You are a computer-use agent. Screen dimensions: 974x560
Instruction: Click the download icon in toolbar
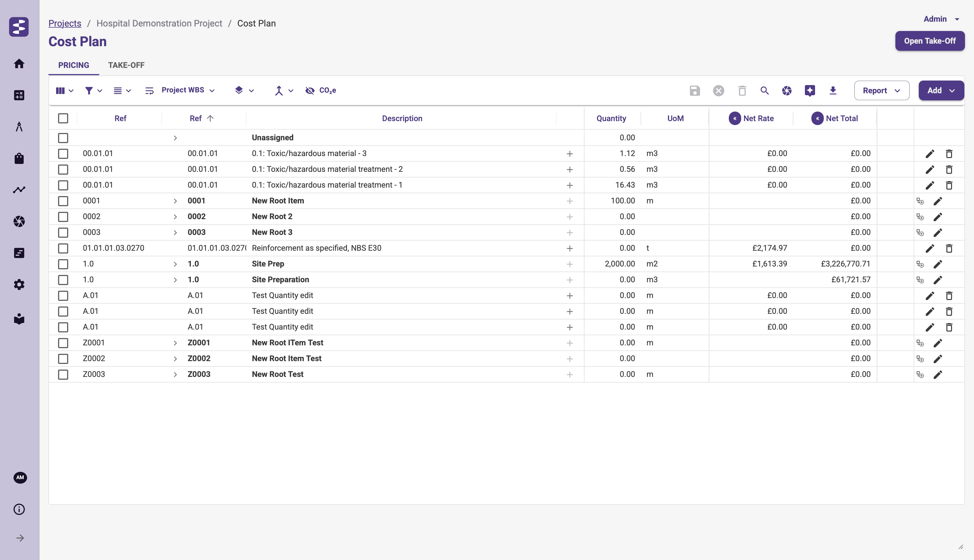pyautogui.click(x=833, y=90)
